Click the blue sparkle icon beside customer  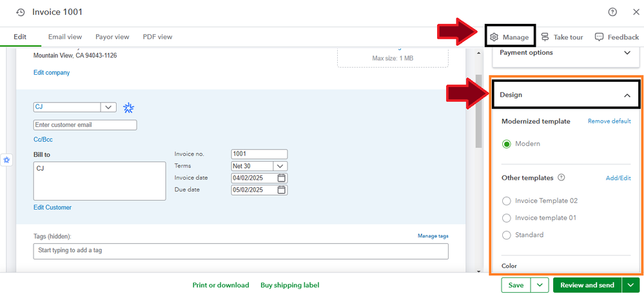coord(129,107)
